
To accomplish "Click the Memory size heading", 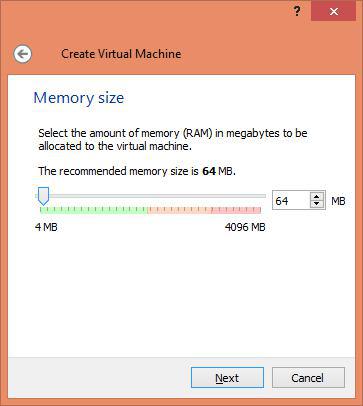I will tap(79, 98).
